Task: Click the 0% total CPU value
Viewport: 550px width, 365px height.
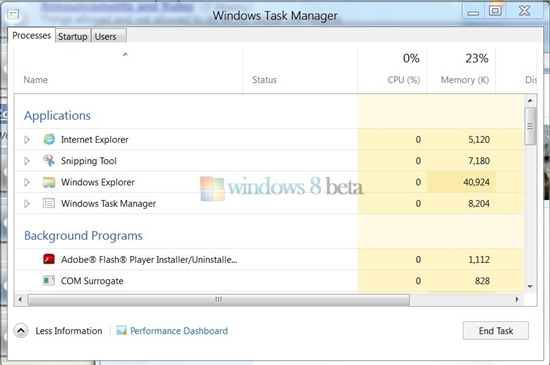Action: tap(411, 58)
